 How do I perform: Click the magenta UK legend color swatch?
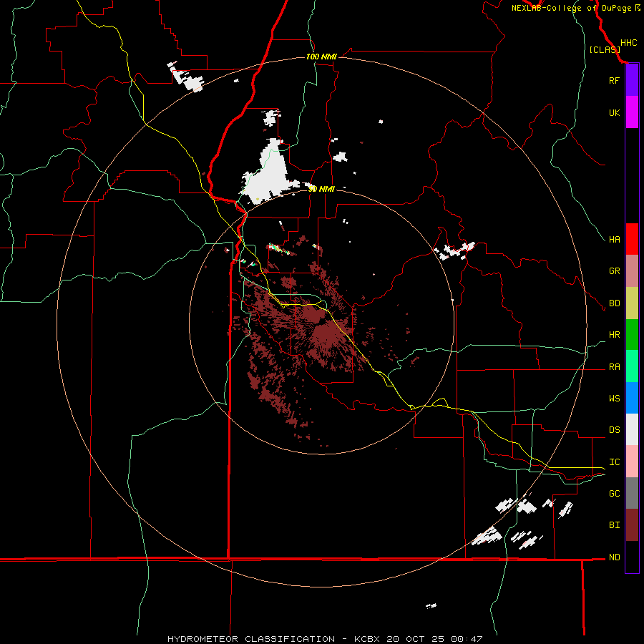pyautogui.click(x=632, y=112)
